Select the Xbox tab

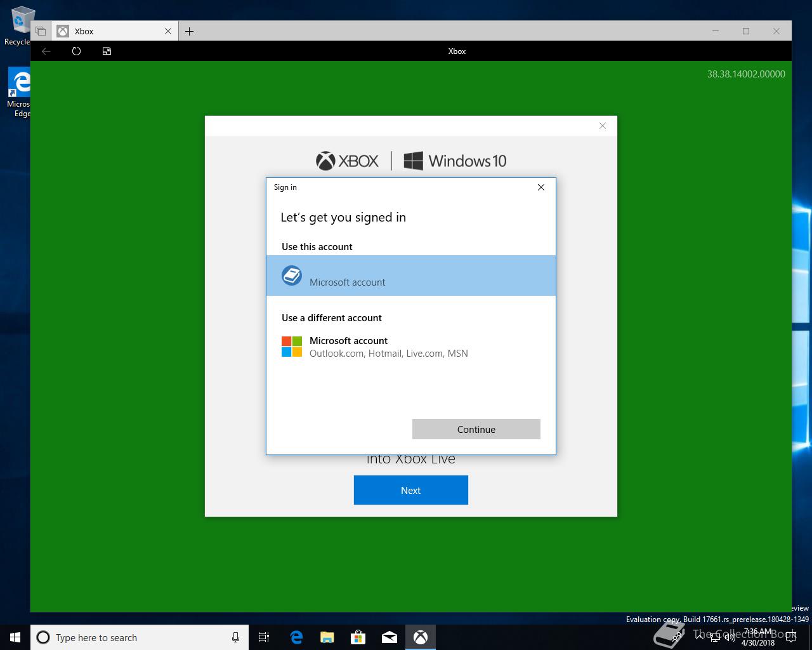(x=114, y=31)
